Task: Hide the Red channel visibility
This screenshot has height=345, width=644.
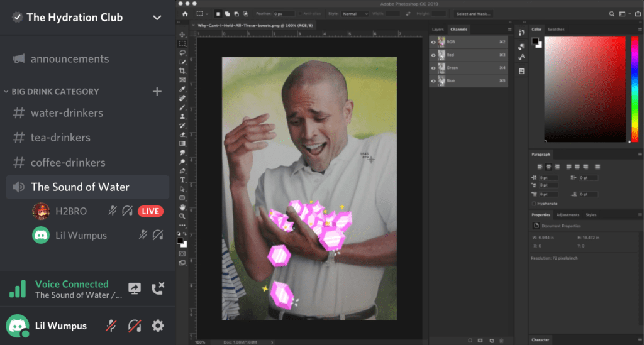Action: click(433, 55)
